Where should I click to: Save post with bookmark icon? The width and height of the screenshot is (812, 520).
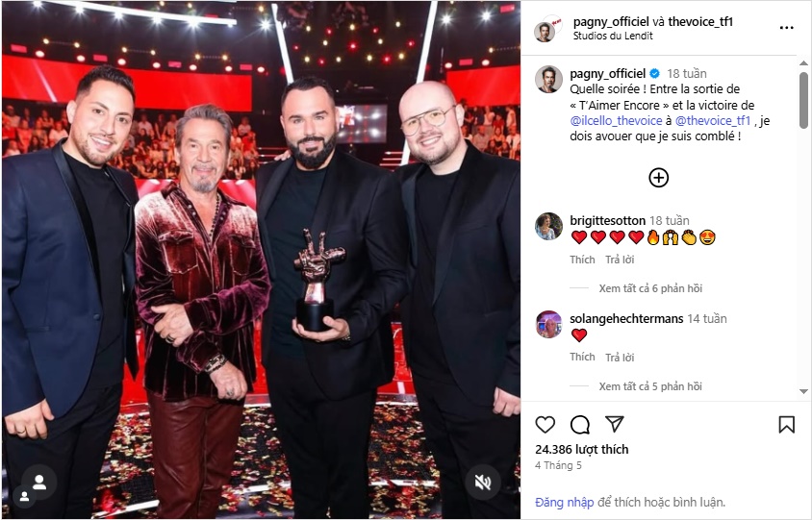pyautogui.click(x=786, y=425)
